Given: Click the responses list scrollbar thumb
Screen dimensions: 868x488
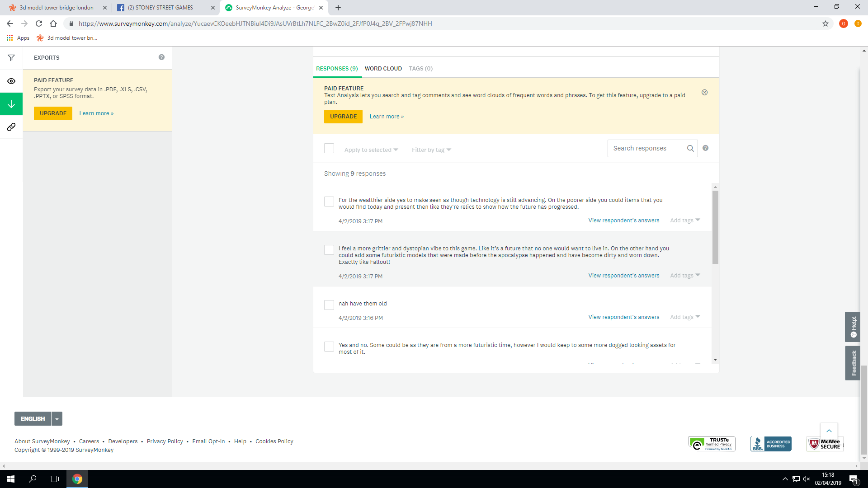Looking at the screenshot, I should pyautogui.click(x=715, y=226).
